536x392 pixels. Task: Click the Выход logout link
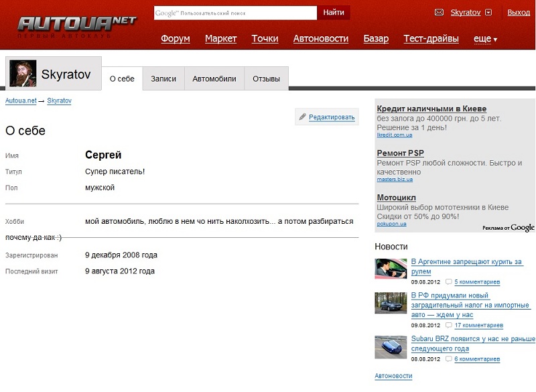[x=519, y=13]
